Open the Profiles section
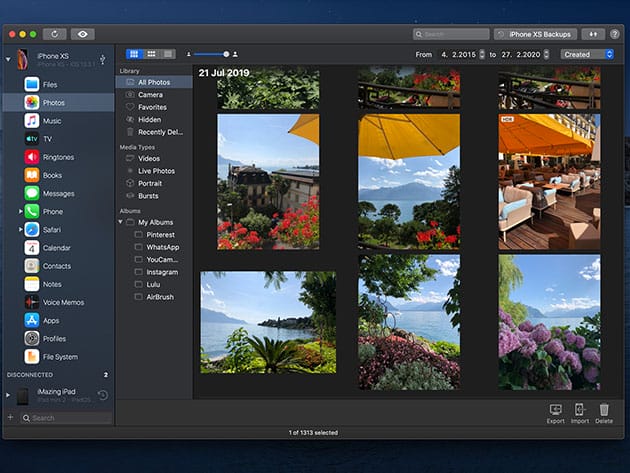This screenshot has width=630, height=473. click(x=54, y=339)
